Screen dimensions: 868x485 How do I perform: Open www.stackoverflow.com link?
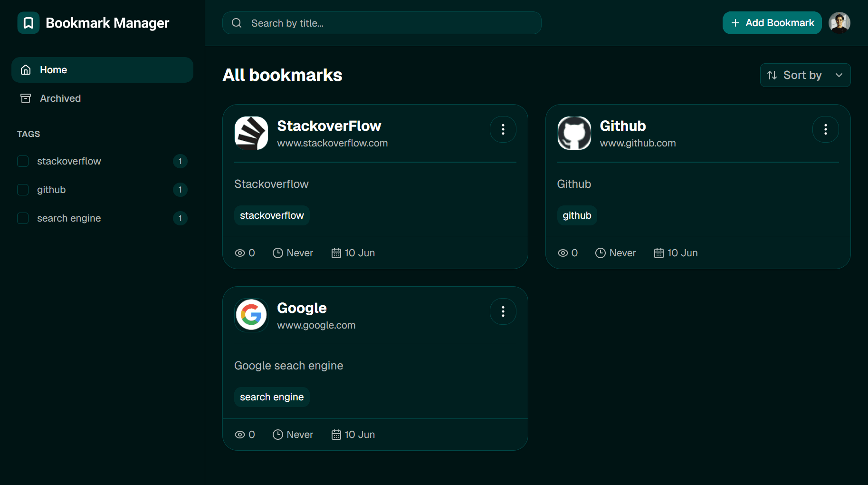coord(333,143)
